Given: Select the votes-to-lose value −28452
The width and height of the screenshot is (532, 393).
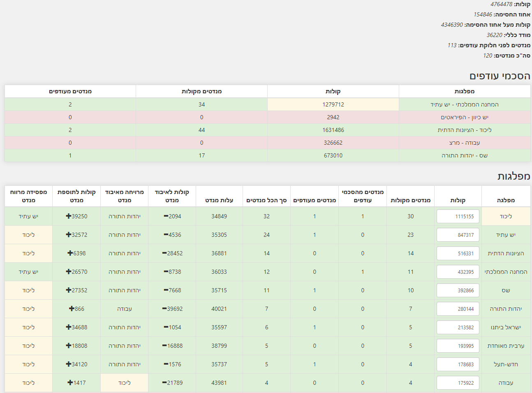Looking at the screenshot, I should click(172, 253).
